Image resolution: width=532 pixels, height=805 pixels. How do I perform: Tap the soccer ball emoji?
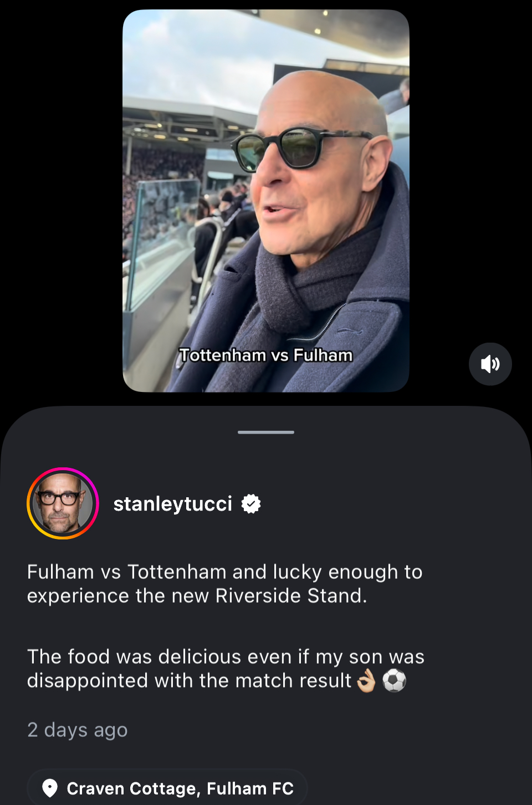click(394, 681)
